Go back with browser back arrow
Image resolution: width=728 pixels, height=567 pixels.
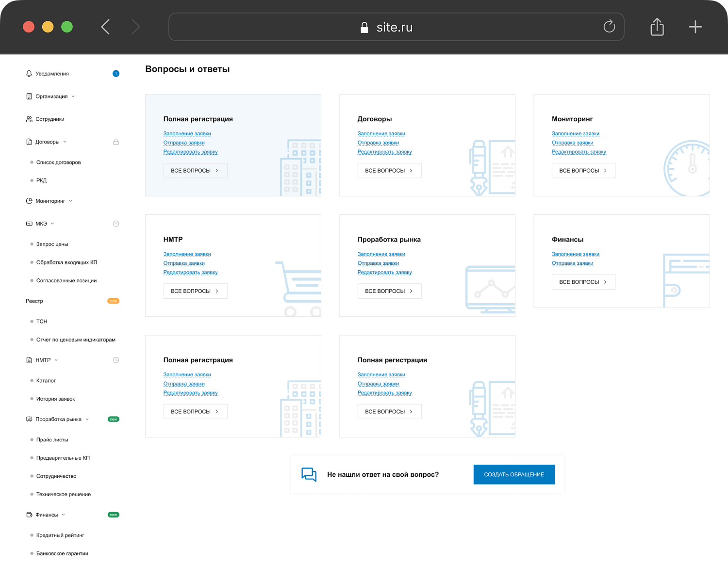tap(106, 27)
